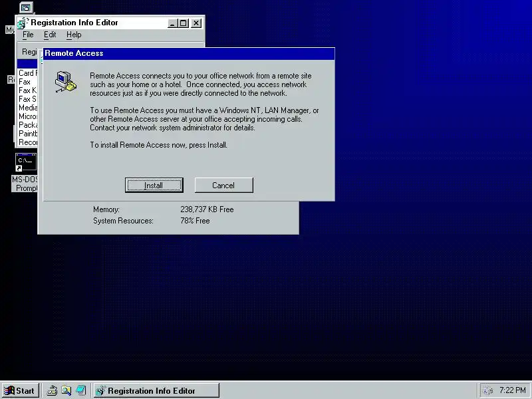532x399 pixels.
Task: Select the 'Media' list entry
Action: click(x=27, y=108)
